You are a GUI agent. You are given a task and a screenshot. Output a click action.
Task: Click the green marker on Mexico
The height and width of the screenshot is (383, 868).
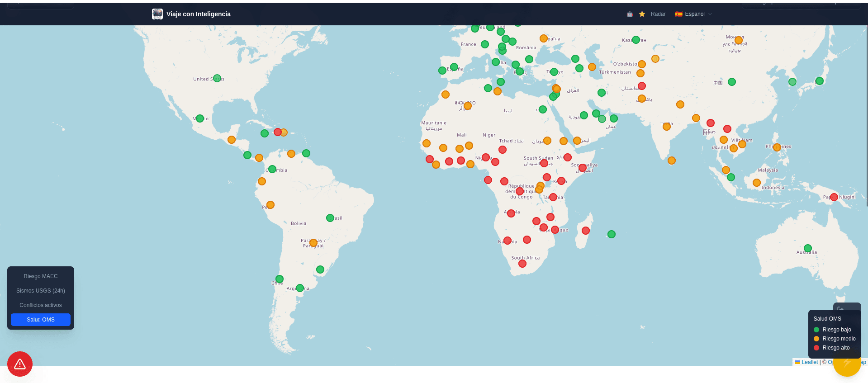point(200,118)
